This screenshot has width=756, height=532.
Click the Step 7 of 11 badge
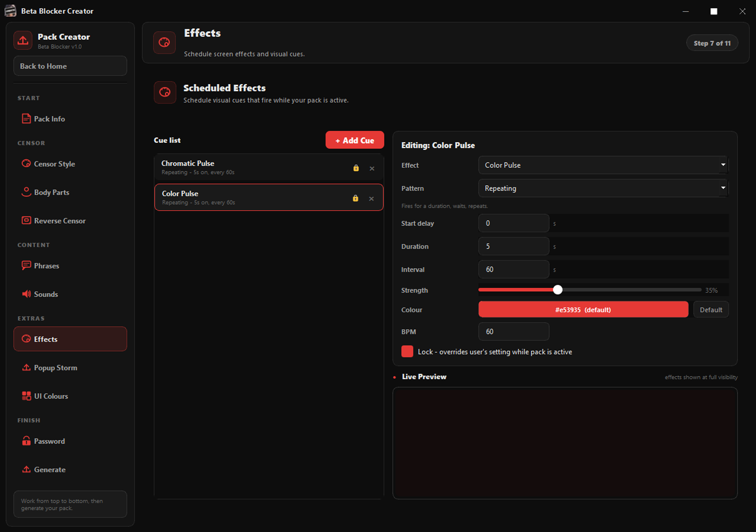pos(712,43)
